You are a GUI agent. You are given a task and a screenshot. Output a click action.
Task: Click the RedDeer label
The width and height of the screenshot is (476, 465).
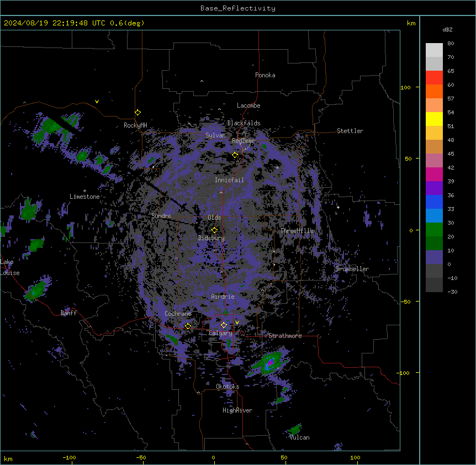tap(244, 141)
